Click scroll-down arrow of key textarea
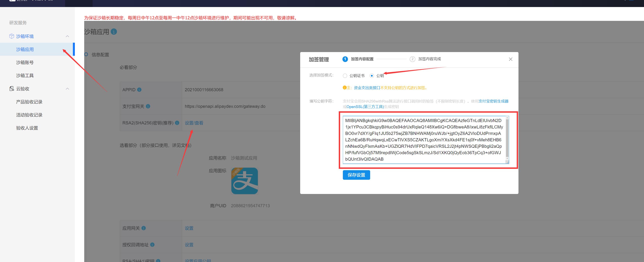Image resolution: width=644 pixels, height=262 pixels. pyautogui.click(x=507, y=158)
